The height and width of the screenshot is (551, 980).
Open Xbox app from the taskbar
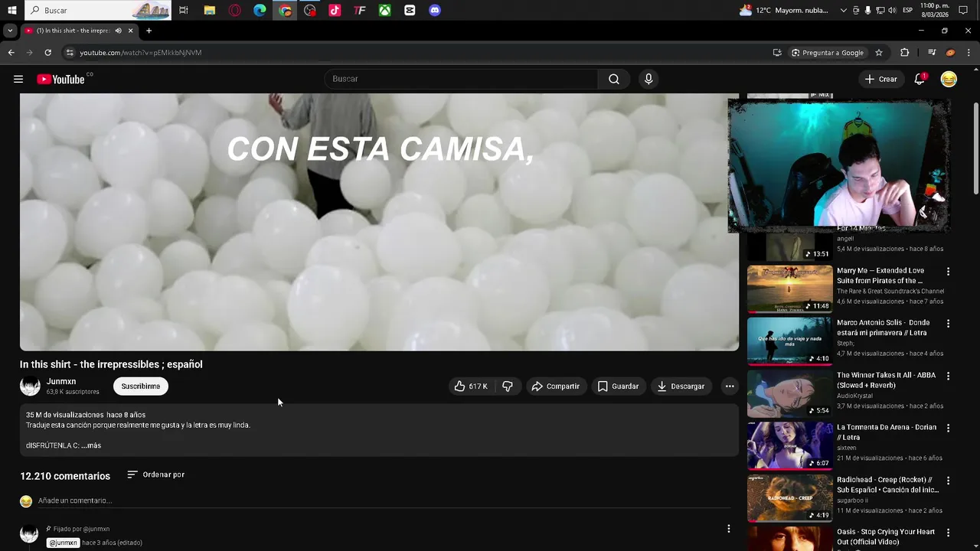(x=385, y=11)
